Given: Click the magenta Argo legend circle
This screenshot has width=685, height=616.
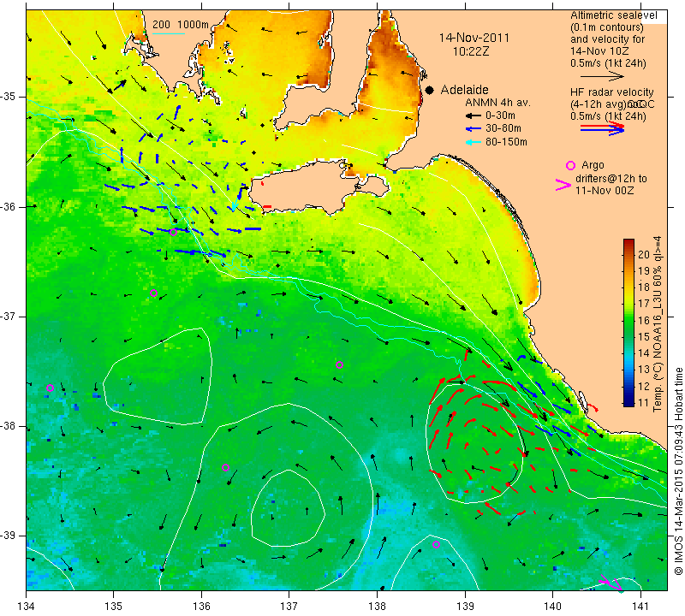Looking at the screenshot, I should tap(570, 165).
